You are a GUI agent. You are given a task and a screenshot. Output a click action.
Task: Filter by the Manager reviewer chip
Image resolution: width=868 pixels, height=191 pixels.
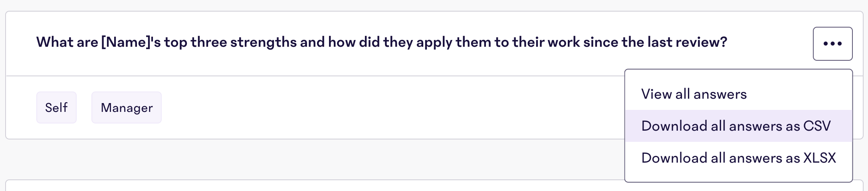[127, 107]
